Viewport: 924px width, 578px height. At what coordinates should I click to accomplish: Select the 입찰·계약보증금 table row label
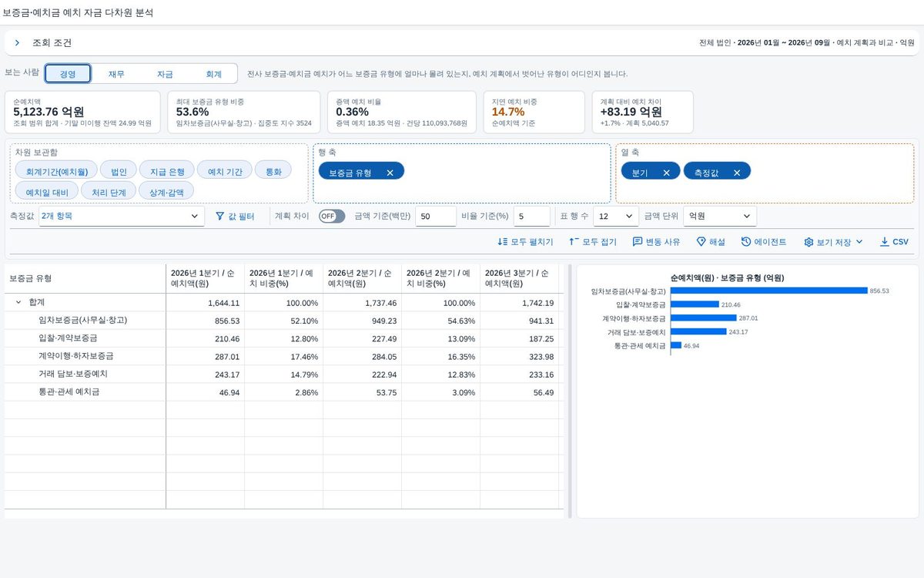coord(68,338)
